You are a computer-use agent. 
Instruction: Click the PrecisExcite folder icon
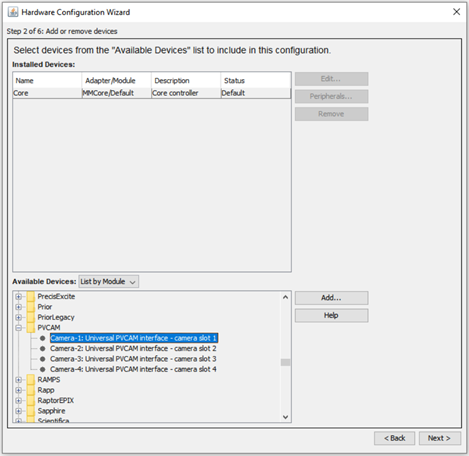[31, 296]
